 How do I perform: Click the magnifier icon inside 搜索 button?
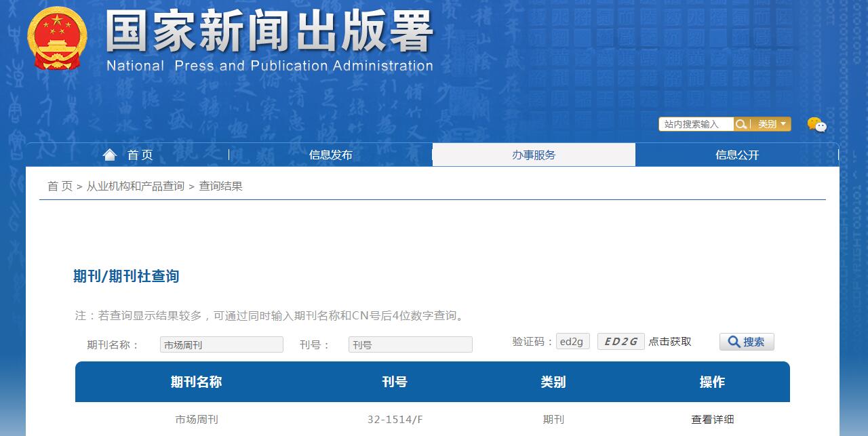click(x=734, y=342)
